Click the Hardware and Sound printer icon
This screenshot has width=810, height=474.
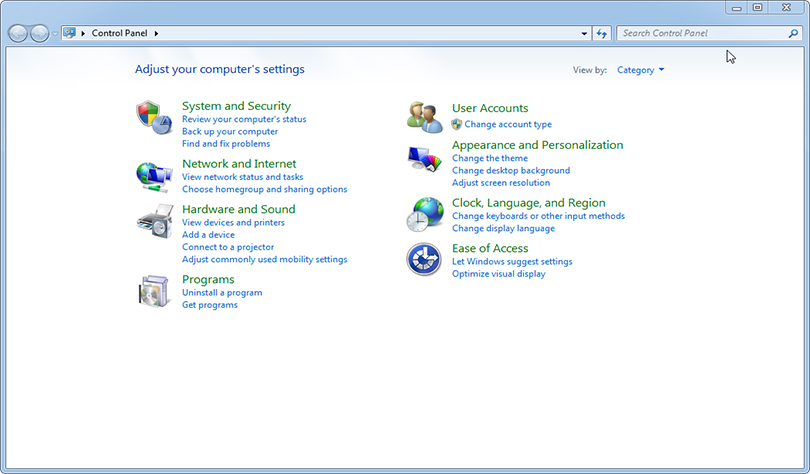coord(154,221)
